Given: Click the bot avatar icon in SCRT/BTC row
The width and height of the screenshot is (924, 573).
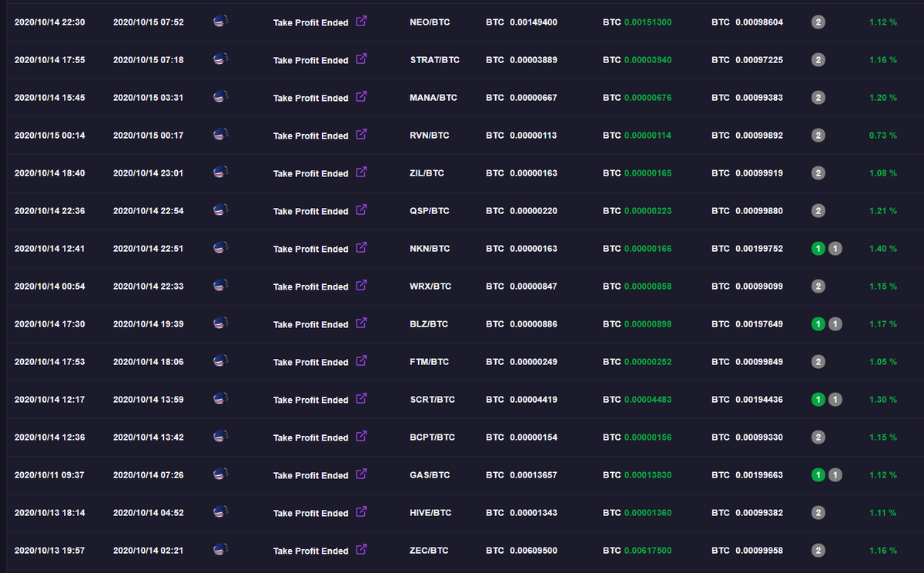Looking at the screenshot, I should [219, 399].
